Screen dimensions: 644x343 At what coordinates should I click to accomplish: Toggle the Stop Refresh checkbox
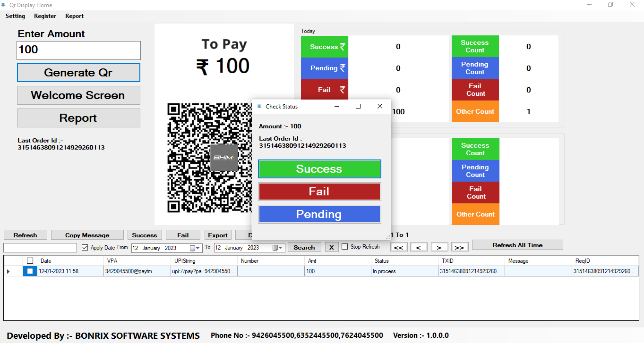click(x=345, y=247)
